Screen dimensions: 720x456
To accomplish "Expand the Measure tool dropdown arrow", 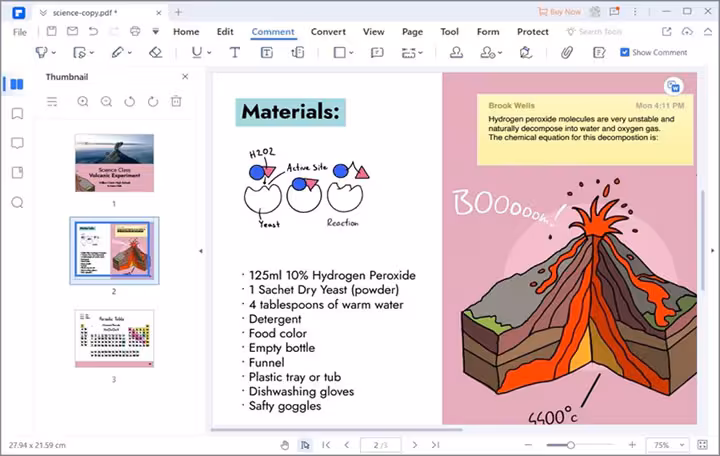I will tap(421, 53).
